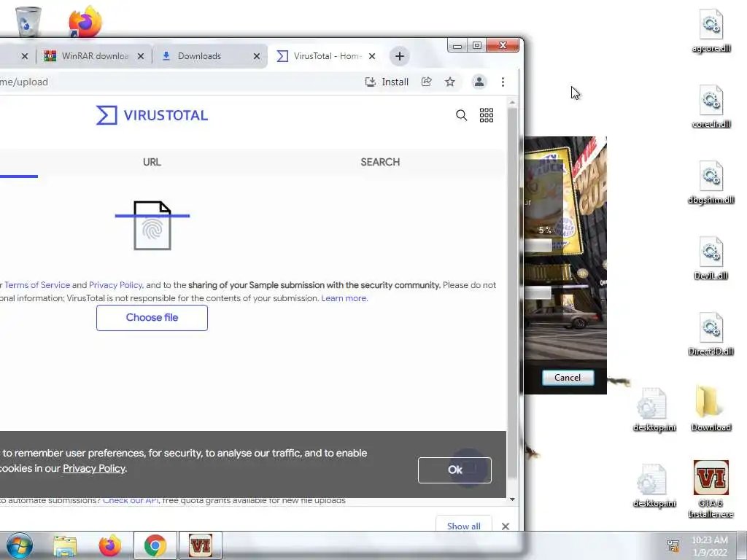Switch to Chrome in the taskbar
The width and height of the screenshot is (747, 560).
tap(155, 545)
